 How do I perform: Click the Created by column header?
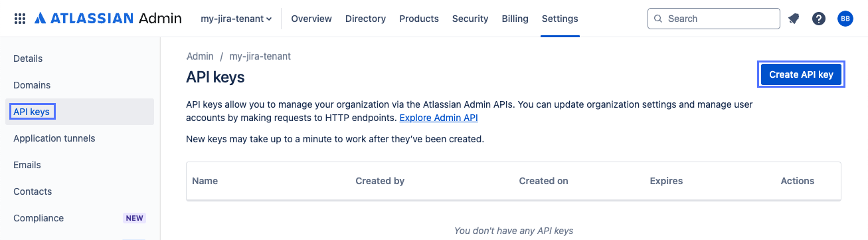(x=380, y=181)
